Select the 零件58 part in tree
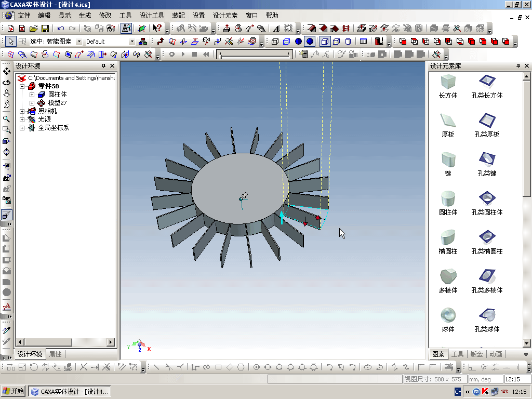The image size is (532, 399). coord(48,86)
